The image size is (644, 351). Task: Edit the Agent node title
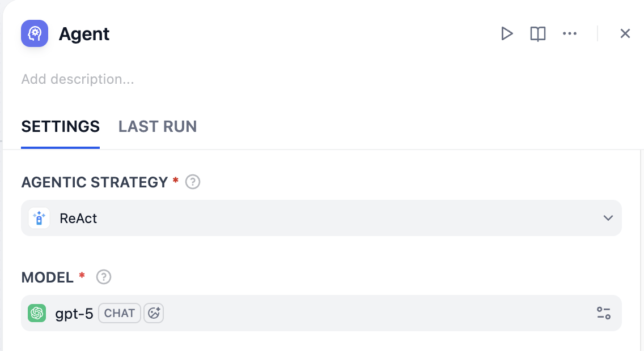[x=84, y=34]
